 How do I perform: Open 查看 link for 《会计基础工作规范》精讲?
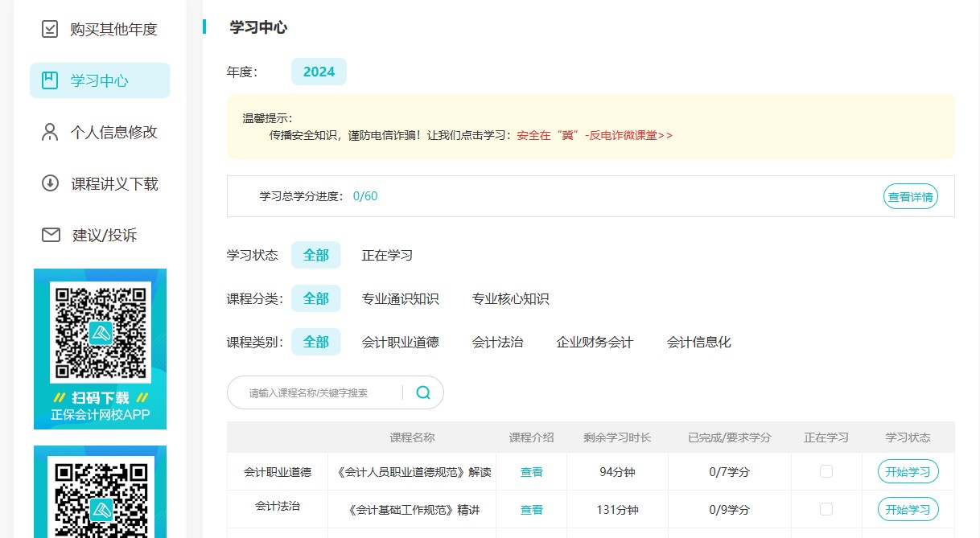(x=531, y=510)
